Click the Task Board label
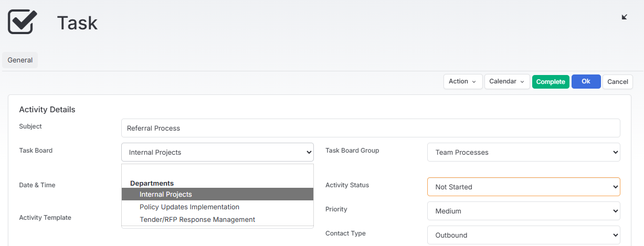 tap(36, 151)
